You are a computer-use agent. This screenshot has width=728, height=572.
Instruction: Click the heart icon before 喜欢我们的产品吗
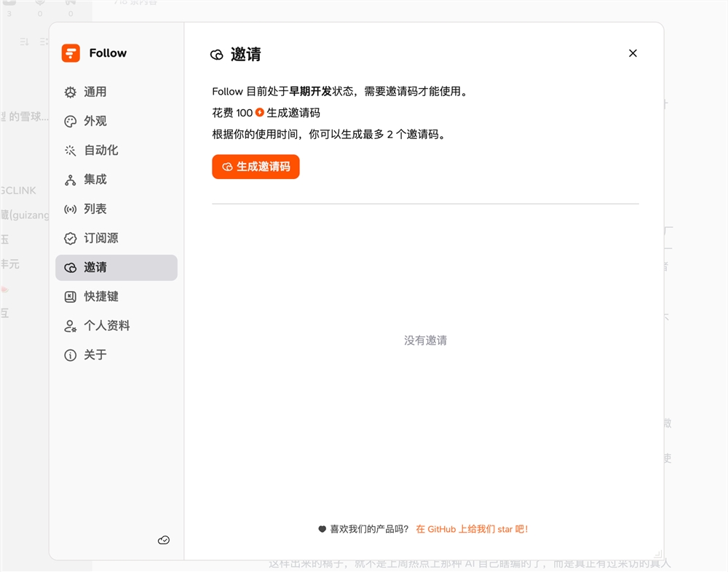322,529
